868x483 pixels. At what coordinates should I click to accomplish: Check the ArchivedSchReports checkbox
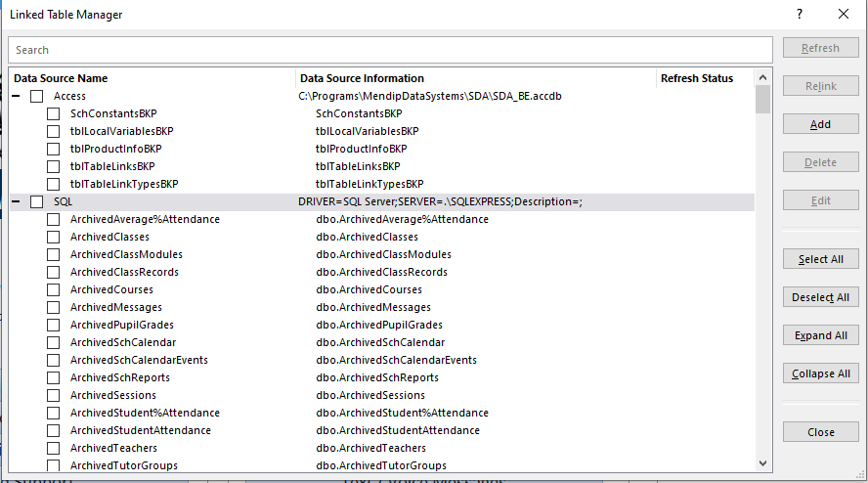click(x=53, y=377)
